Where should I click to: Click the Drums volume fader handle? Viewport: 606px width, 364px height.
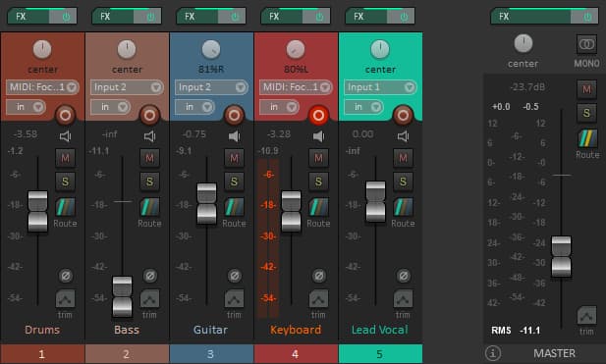coord(38,212)
